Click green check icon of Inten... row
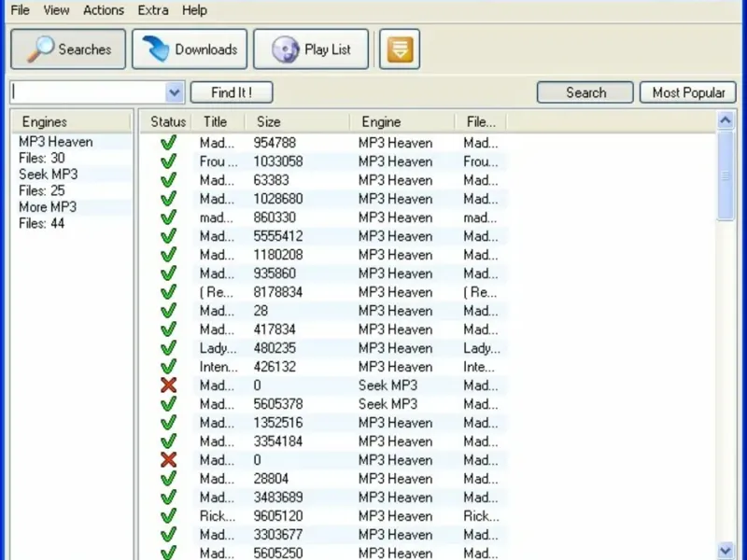The width and height of the screenshot is (747, 560). coord(168,367)
